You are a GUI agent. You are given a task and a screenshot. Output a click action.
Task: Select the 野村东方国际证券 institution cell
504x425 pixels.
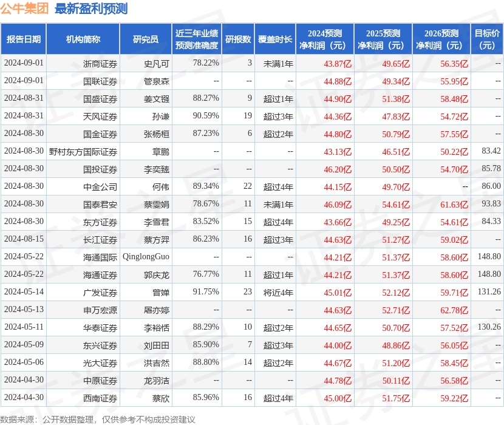(x=83, y=152)
